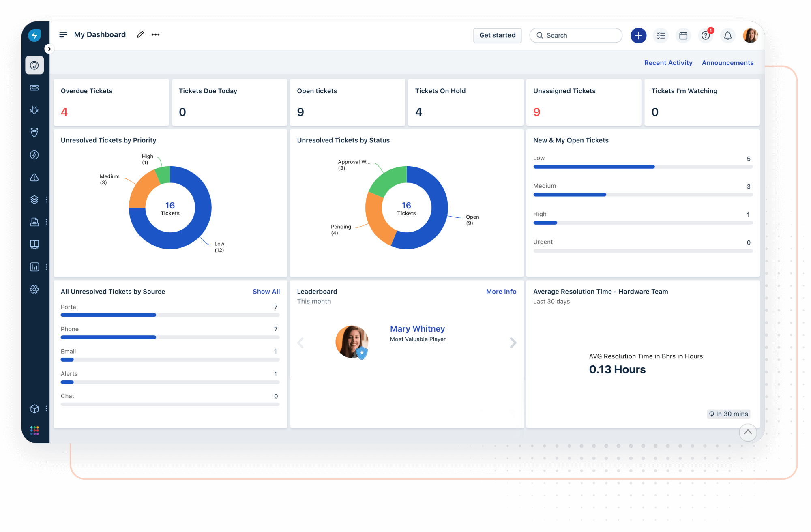Go to next leaderboard entry chevron
Viewport: 811px width, 532px height.
coord(513,343)
